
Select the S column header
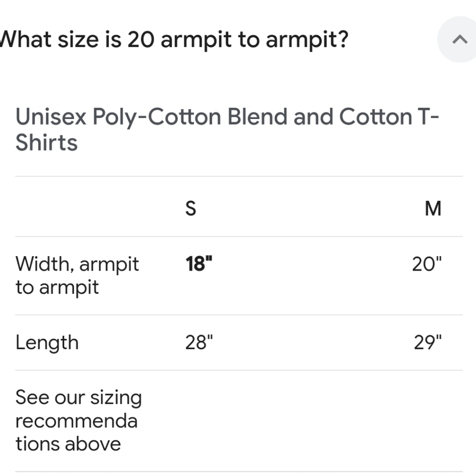click(x=191, y=208)
